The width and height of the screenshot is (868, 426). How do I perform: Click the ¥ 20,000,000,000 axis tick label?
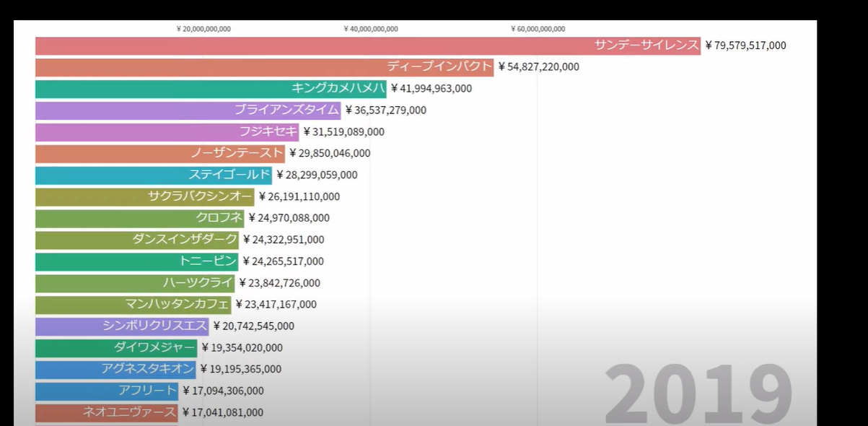(x=203, y=29)
